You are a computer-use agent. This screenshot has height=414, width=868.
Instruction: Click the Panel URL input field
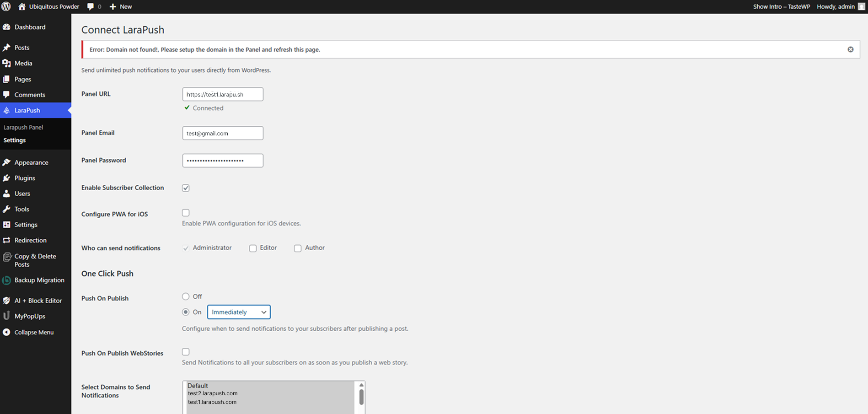click(x=223, y=94)
